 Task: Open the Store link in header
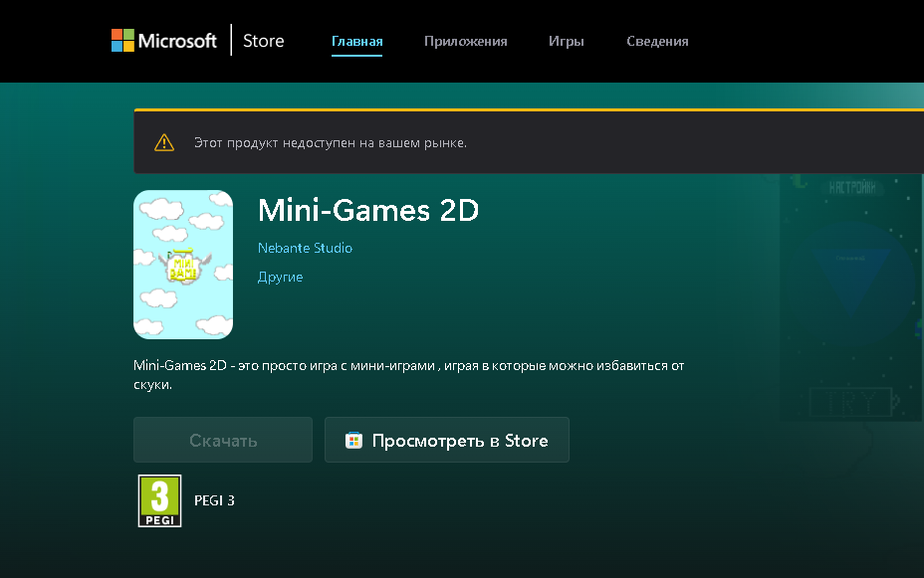(x=264, y=41)
